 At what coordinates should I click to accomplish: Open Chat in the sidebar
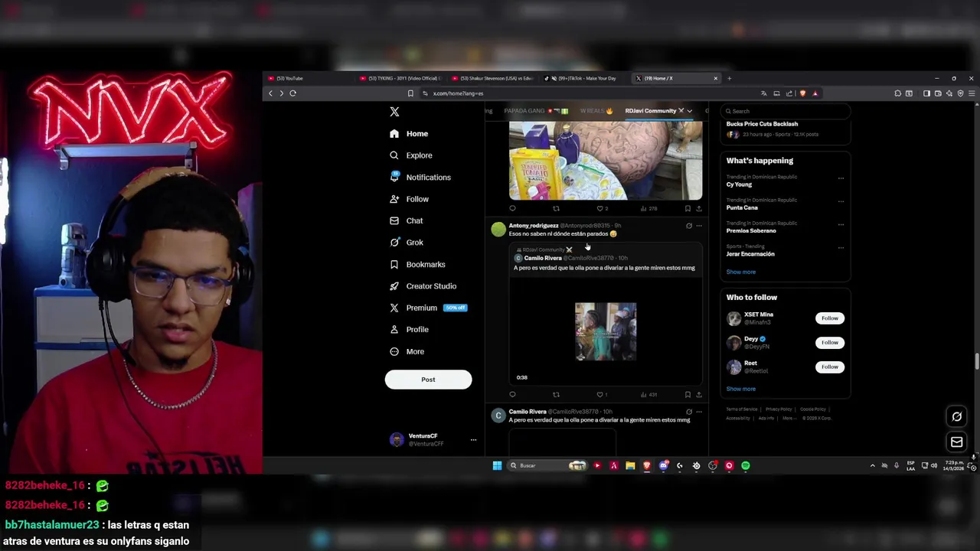point(407,220)
